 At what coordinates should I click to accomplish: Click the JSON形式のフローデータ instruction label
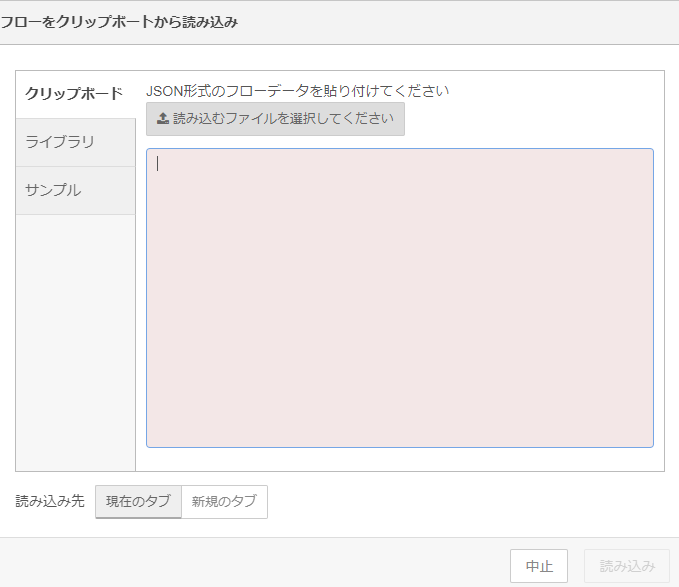[297, 91]
